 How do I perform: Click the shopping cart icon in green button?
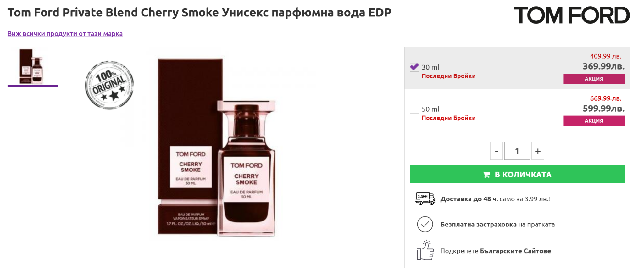pyautogui.click(x=486, y=175)
